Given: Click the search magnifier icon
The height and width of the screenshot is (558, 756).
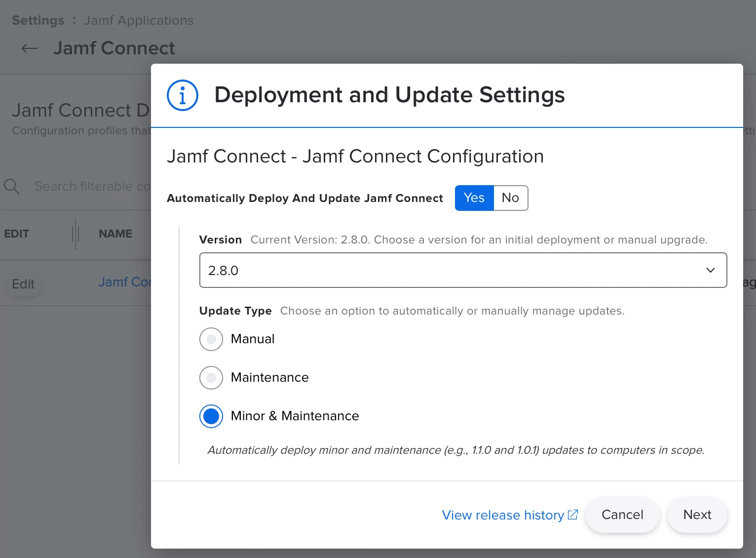Looking at the screenshot, I should tap(12, 187).
